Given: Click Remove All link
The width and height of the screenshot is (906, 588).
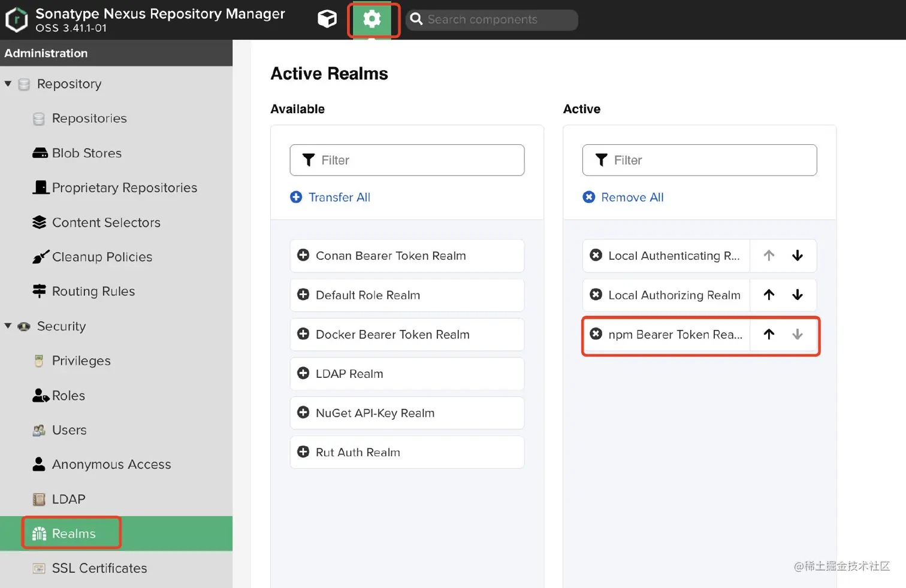Looking at the screenshot, I should (632, 198).
